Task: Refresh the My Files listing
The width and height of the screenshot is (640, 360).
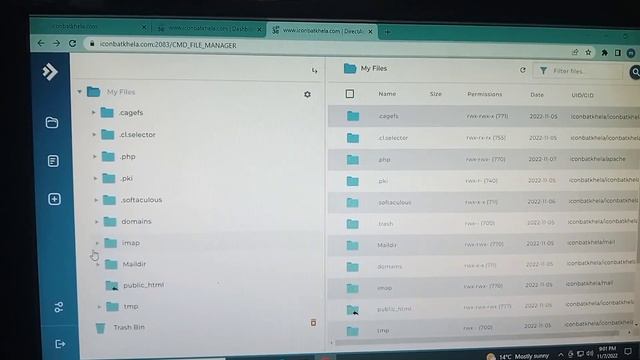Action: (523, 70)
